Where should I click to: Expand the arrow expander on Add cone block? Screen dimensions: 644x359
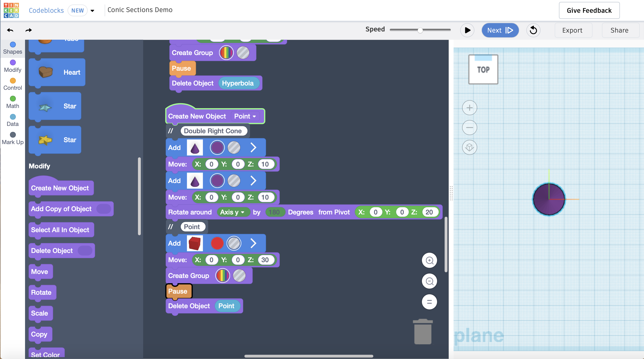253,147
